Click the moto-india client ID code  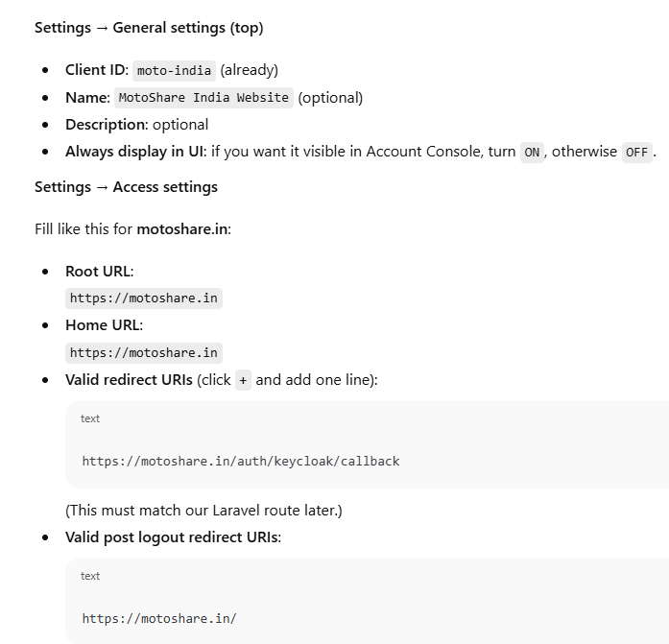pyautogui.click(x=174, y=70)
